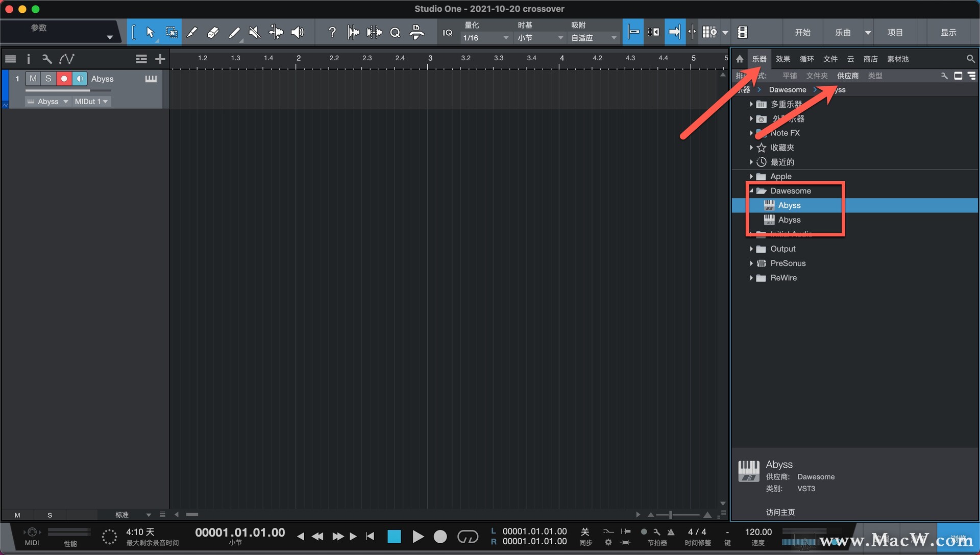
Task: Open the 1/16 quantize dropdown
Action: pyautogui.click(x=485, y=38)
